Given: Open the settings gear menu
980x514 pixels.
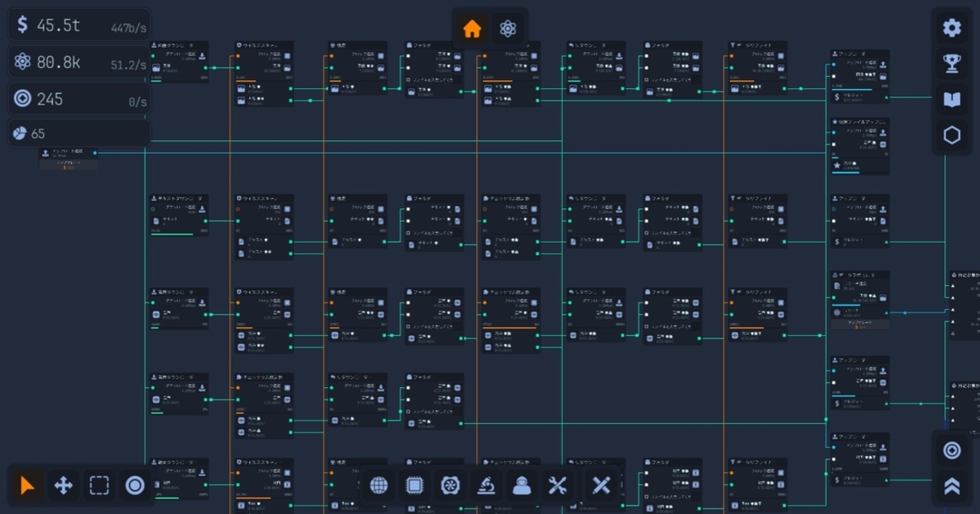Looking at the screenshot, I should click(952, 28).
